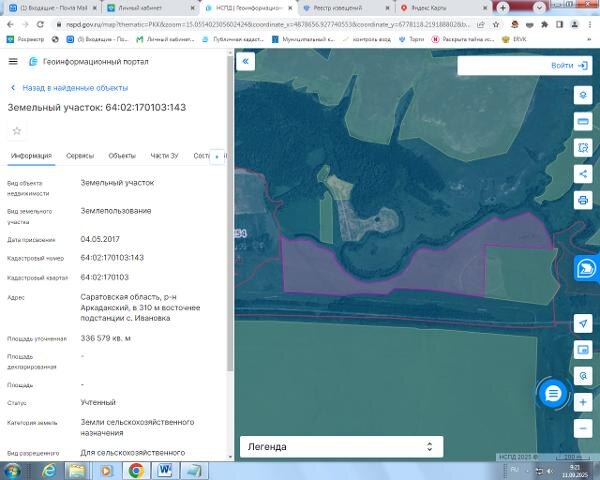
Task: Switch to the Входящие Почта Mail browser tab
Action: click(x=53, y=8)
